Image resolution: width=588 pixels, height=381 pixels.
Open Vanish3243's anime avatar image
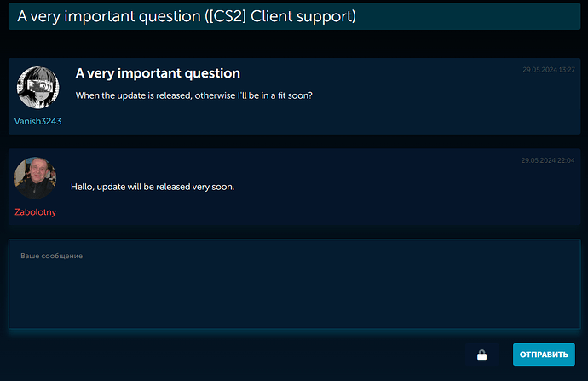click(x=37, y=87)
